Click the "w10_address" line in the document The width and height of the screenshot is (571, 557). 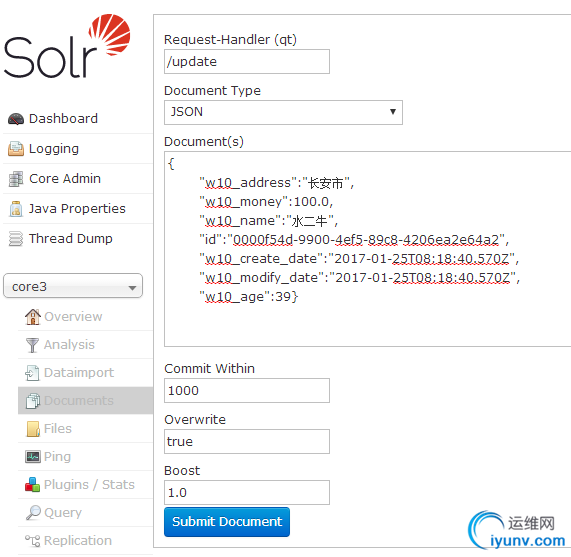(276, 183)
